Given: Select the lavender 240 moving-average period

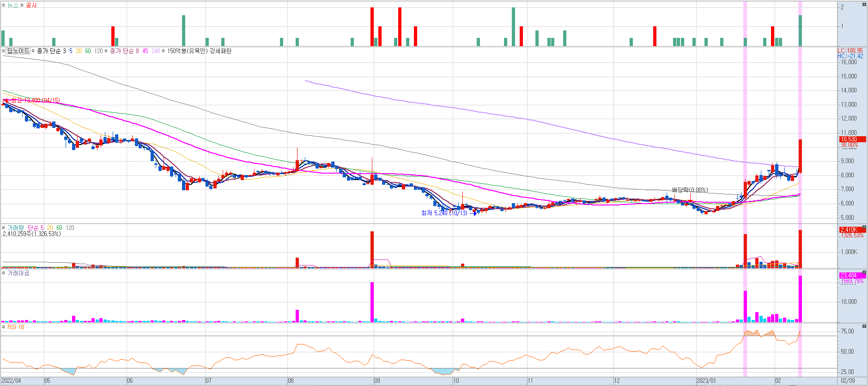Looking at the screenshot, I should click(x=156, y=51).
